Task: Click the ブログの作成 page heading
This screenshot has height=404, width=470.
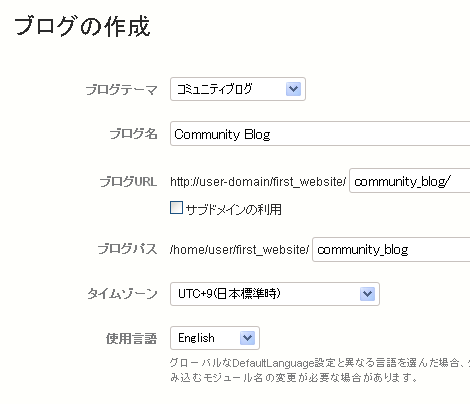Action: tap(82, 26)
